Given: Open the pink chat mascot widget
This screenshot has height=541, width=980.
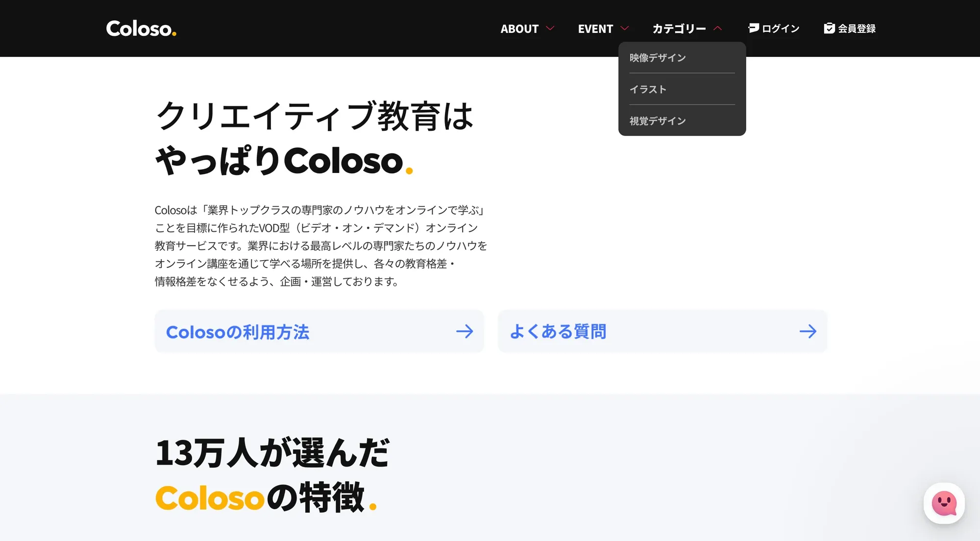Looking at the screenshot, I should point(944,503).
